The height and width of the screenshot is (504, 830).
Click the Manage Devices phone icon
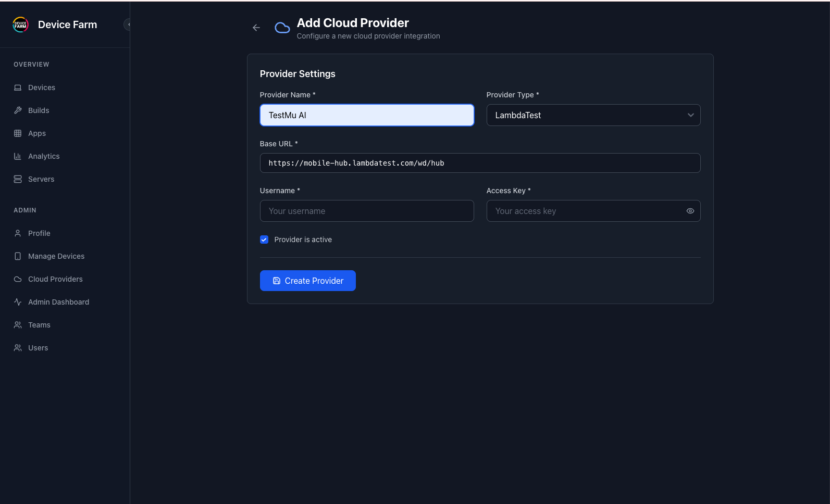(x=18, y=256)
